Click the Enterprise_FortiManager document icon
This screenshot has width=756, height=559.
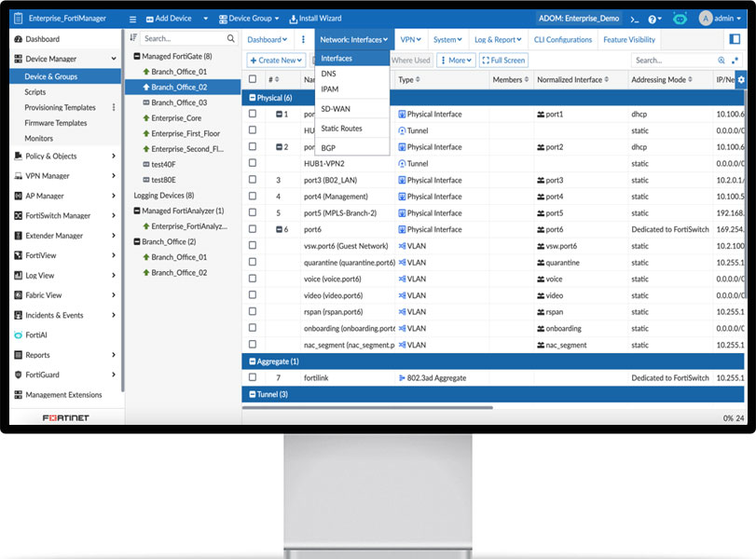[19, 19]
